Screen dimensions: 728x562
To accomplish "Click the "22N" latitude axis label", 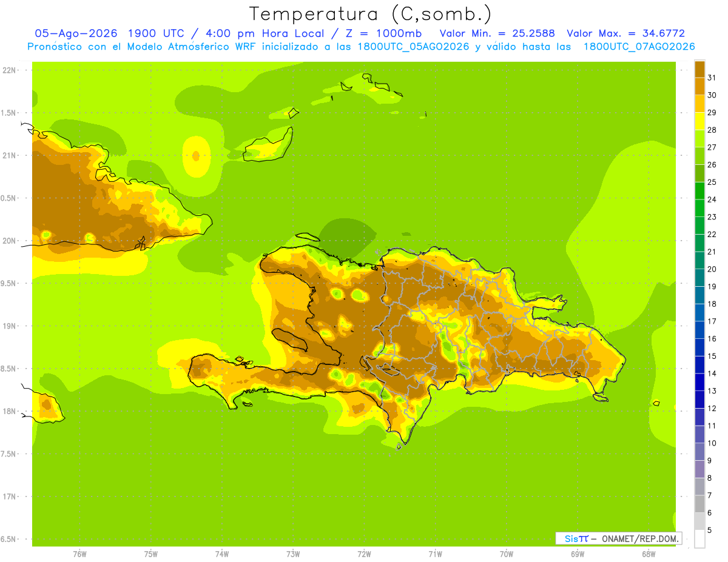I will click(8, 70).
